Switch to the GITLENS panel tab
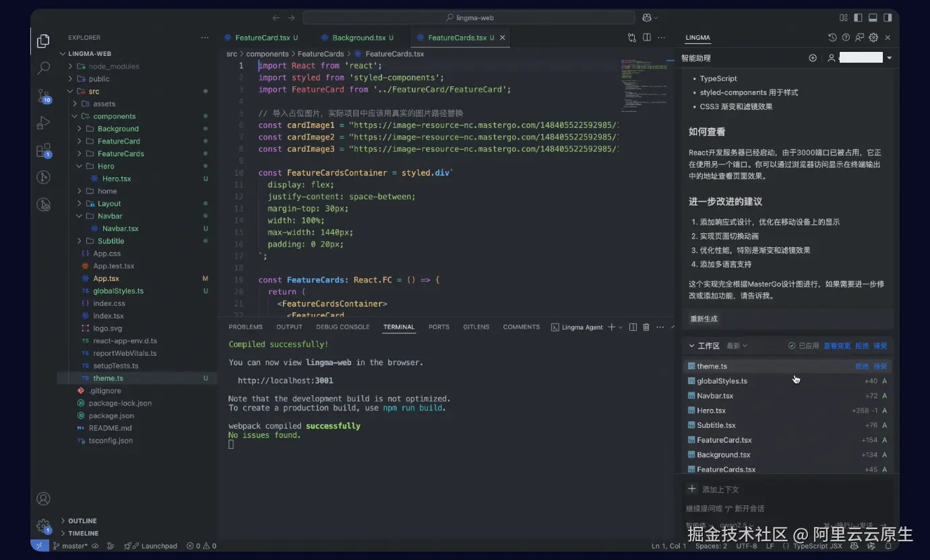Screen dimensions: 930x560 (476, 327)
